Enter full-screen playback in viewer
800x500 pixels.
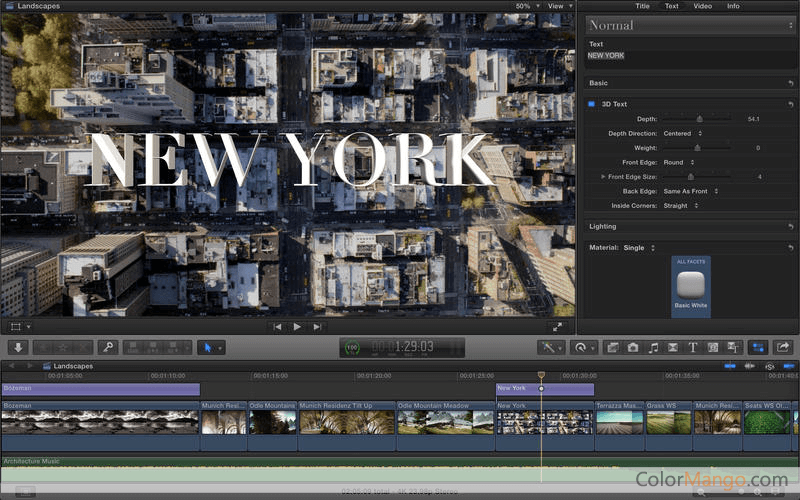(x=557, y=327)
